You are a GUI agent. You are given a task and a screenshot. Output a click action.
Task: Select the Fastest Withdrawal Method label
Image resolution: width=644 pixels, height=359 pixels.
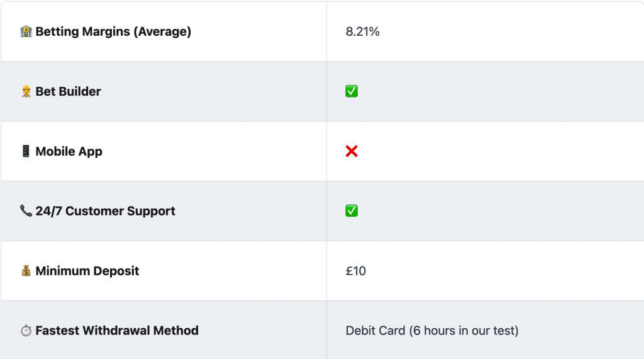pyautogui.click(x=117, y=331)
